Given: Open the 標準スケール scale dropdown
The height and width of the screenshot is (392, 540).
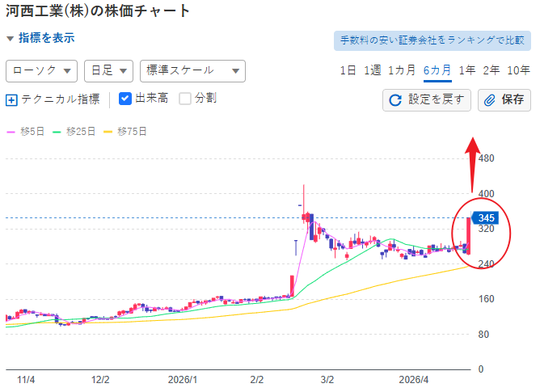Looking at the screenshot, I should 192,71.
